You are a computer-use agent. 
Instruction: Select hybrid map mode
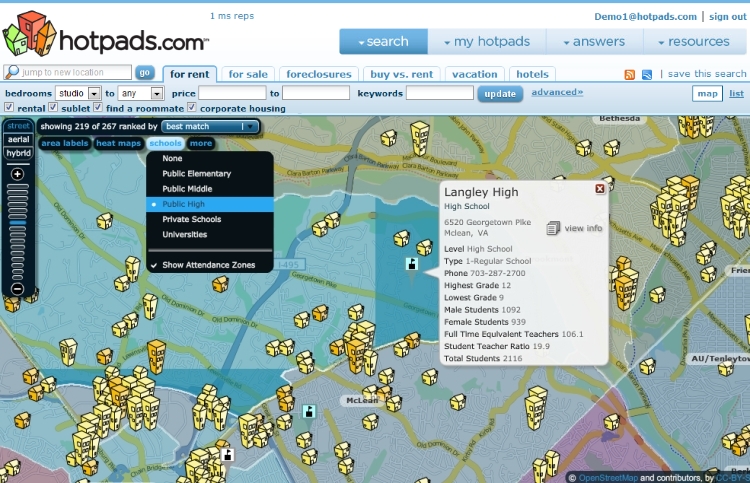coord(18,153)
